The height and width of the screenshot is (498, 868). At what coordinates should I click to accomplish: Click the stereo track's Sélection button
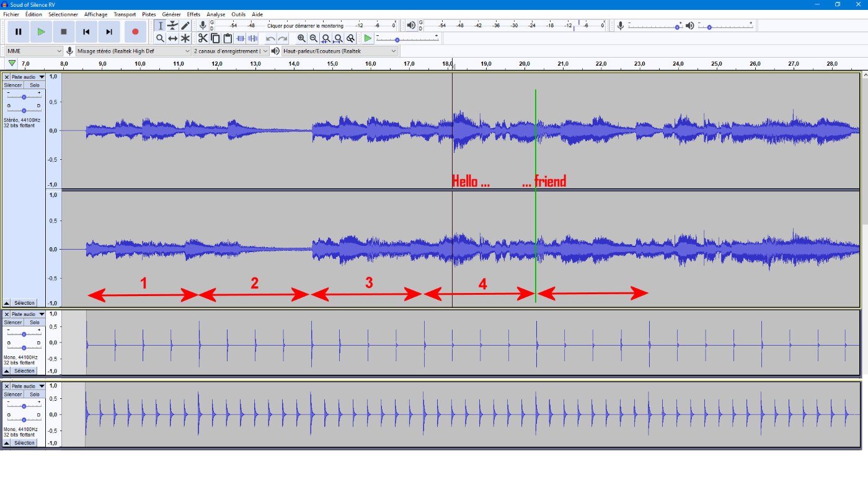[x=24, y=303]
